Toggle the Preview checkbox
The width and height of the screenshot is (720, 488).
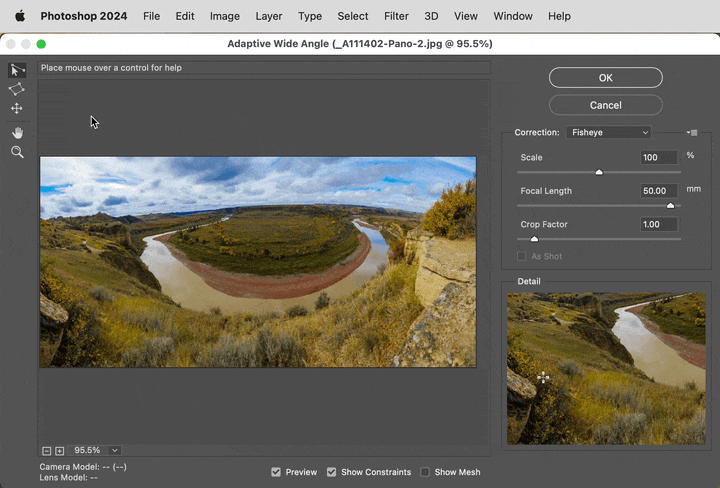pyautogui.click(x=276, y=472)
